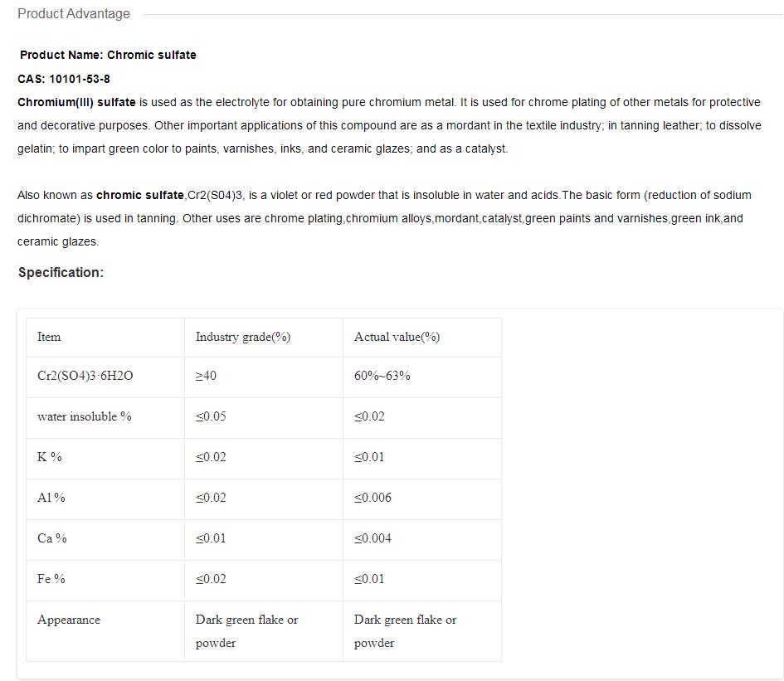Click the bold Chromium(III) sulfate text
Image resolution: width=784 pixels, height=681 pixels.
click(x=76, y=103)
